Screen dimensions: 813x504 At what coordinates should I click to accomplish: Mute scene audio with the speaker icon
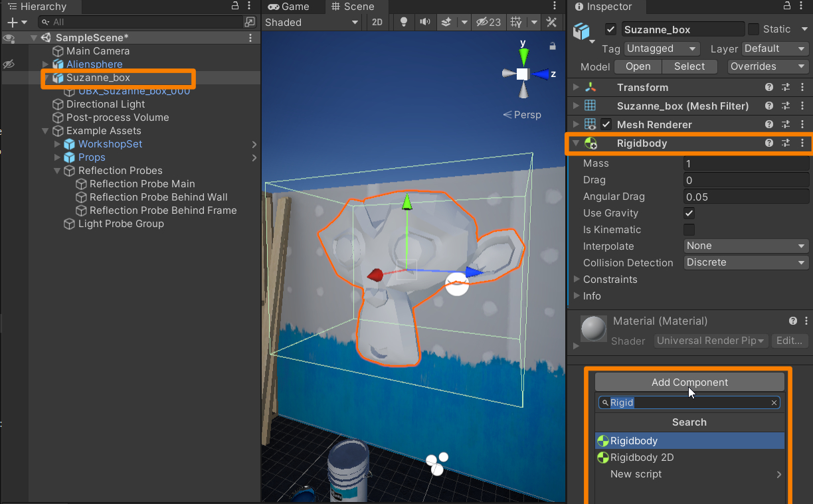[x=424, y=22]
